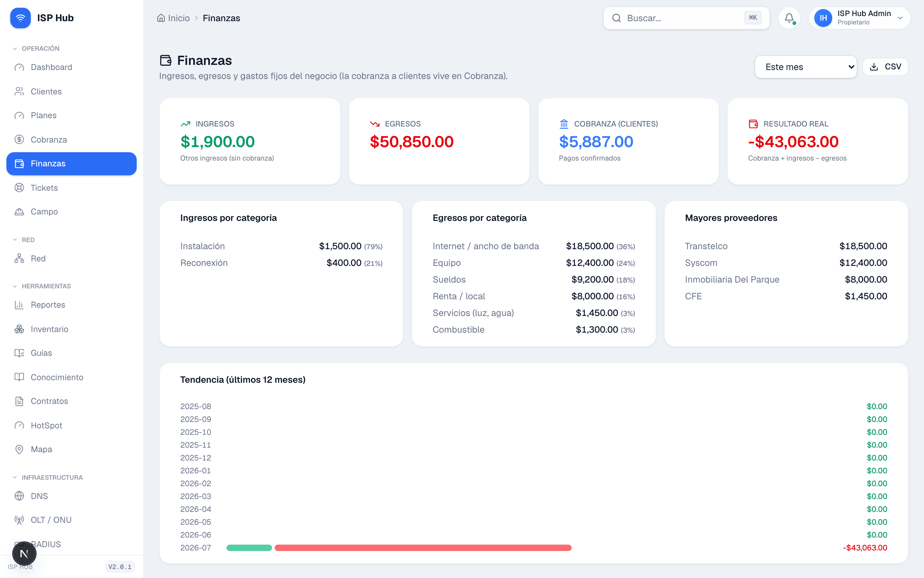Click the RESULTADO REAL -$43,063.00 amount
Image resolution: width=924 pixels, height=578 pixels.
(x=793, y=142)
